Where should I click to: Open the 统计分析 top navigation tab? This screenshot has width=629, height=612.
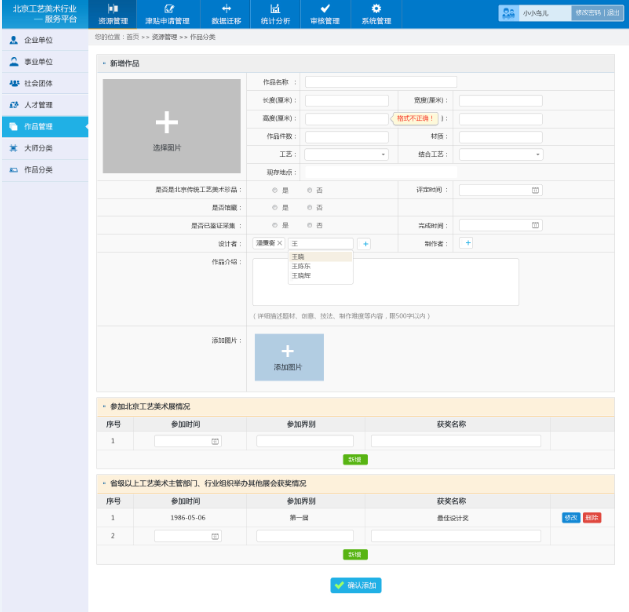pyautogui.click(x=275, y=14)
